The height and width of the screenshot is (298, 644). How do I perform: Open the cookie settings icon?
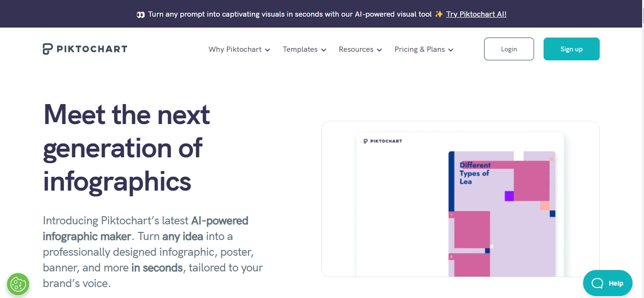18,285
